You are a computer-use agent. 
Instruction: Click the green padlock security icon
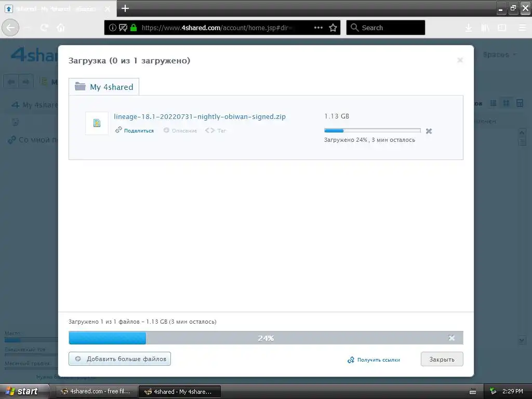(x=134, y=28)
